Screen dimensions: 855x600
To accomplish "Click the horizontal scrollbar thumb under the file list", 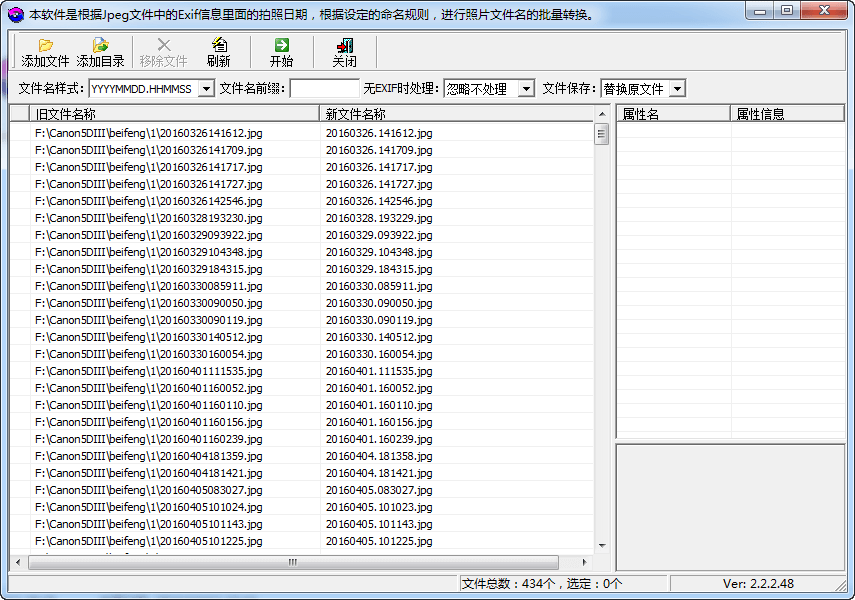I will tap(293, 562).
